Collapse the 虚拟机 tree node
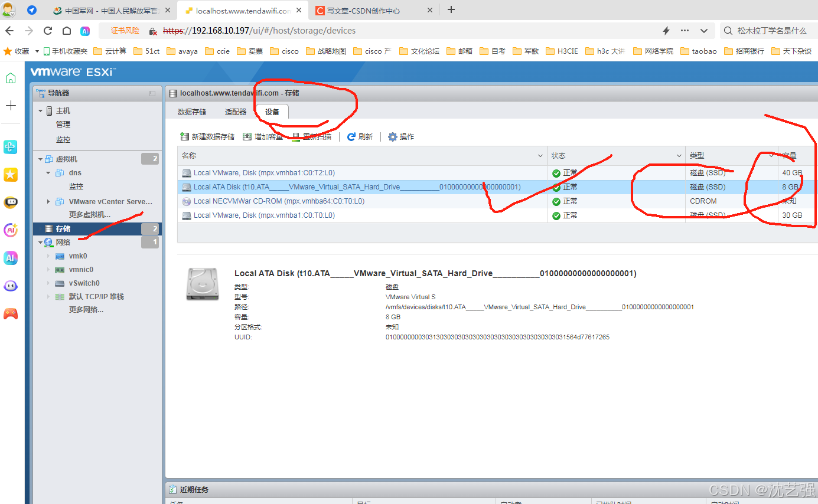Viewport: 818px width, 504px height. pos(40,159)
